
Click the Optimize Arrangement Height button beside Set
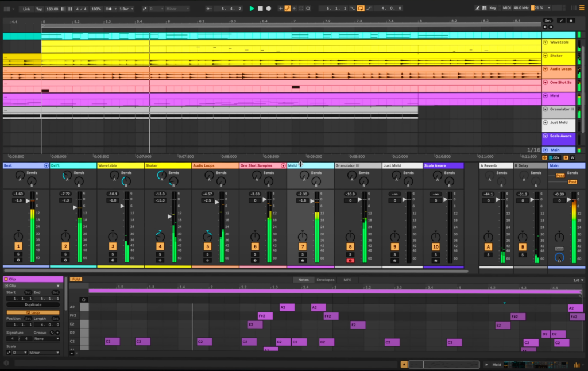pos(561,21)
